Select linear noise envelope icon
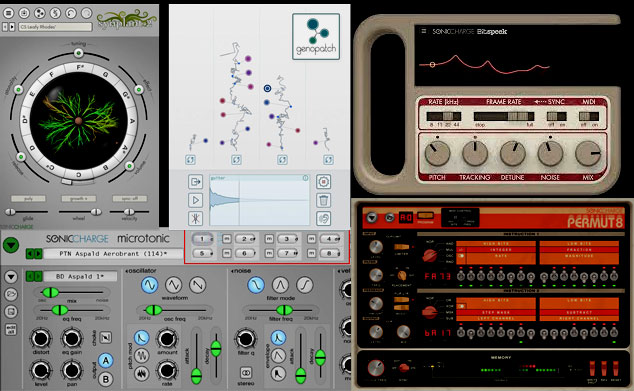634x391 pixels. (278, 355)
